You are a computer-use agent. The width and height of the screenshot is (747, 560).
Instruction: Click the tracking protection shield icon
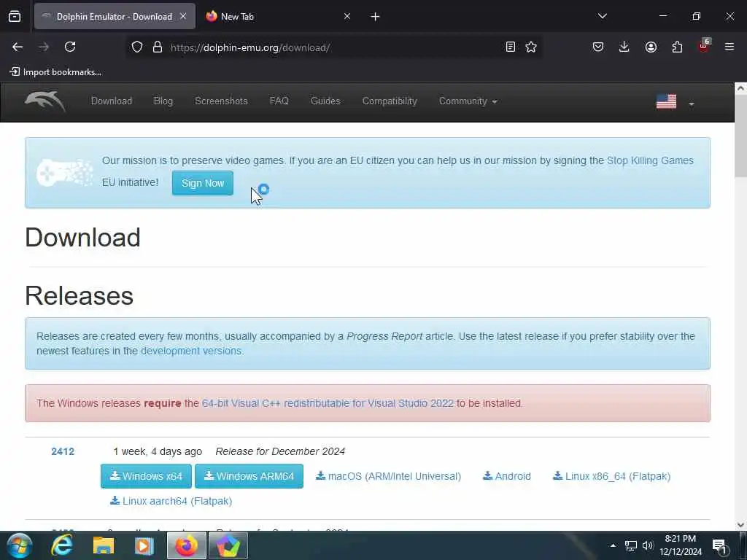coord(137,47)
